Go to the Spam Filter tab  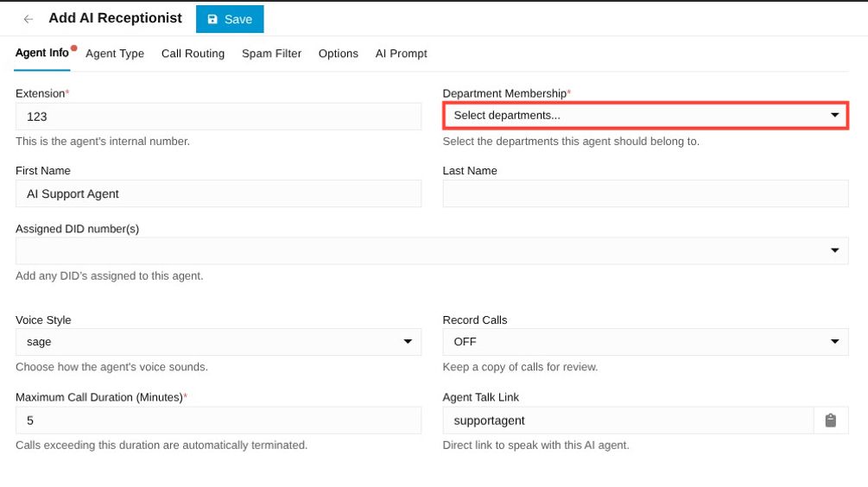point(271,54)
